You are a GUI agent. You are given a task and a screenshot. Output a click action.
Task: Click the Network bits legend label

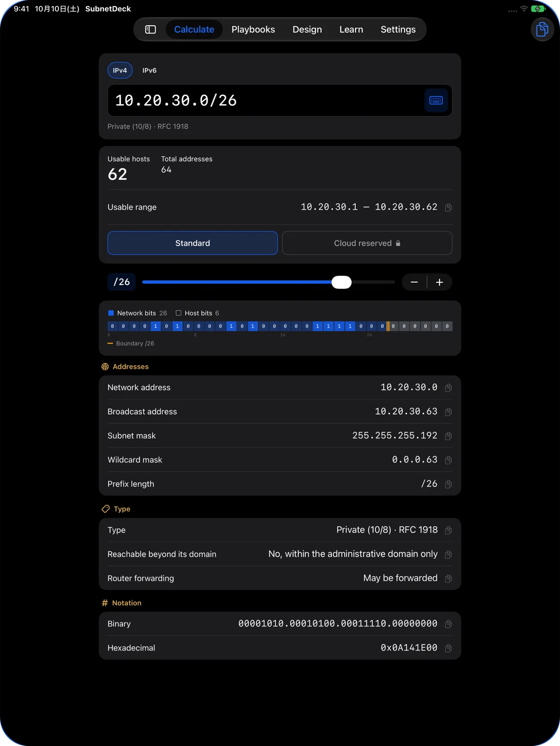pyautogui.click(x=136, y=313)
